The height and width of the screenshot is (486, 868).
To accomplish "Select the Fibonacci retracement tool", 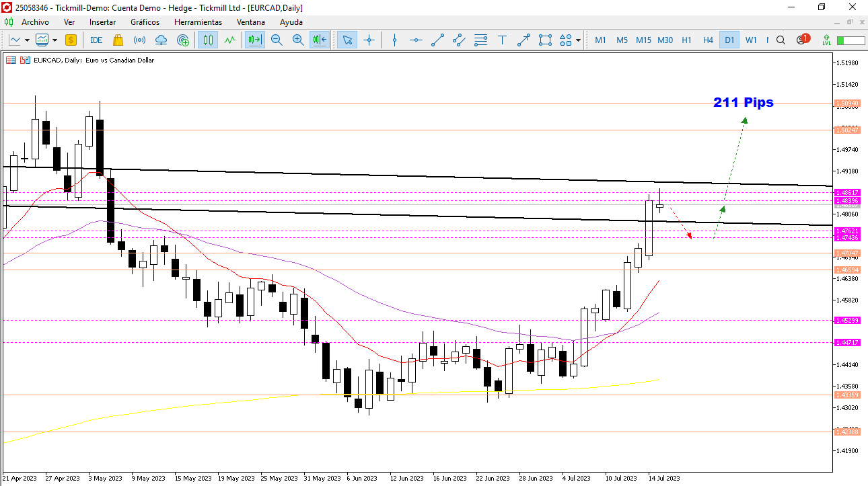I will point(480,40).
